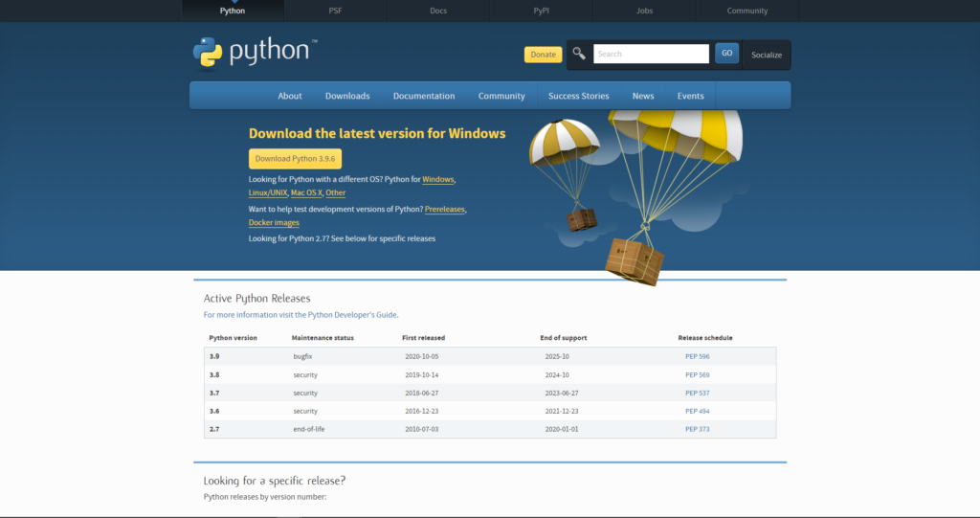This screenshot has width=980, height=518.
Task: Open the Prereleases link
Action: click(445, 210)
